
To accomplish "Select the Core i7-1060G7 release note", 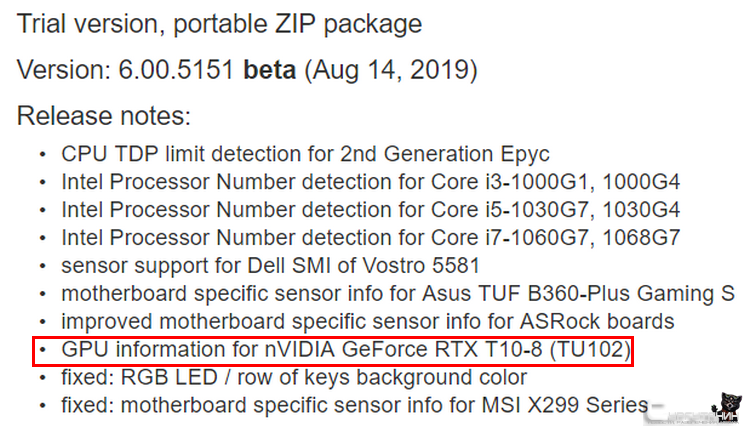I will click(x=371, y=238).
